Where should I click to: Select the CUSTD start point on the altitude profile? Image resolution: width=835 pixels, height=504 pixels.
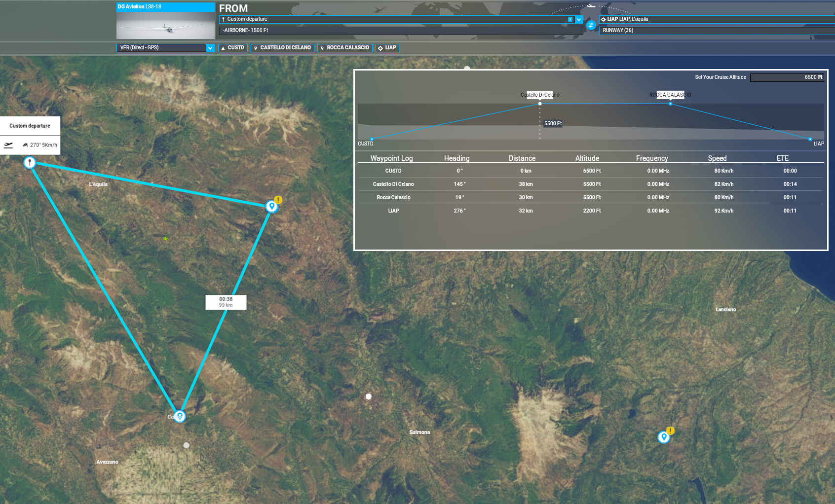[372, 139]
